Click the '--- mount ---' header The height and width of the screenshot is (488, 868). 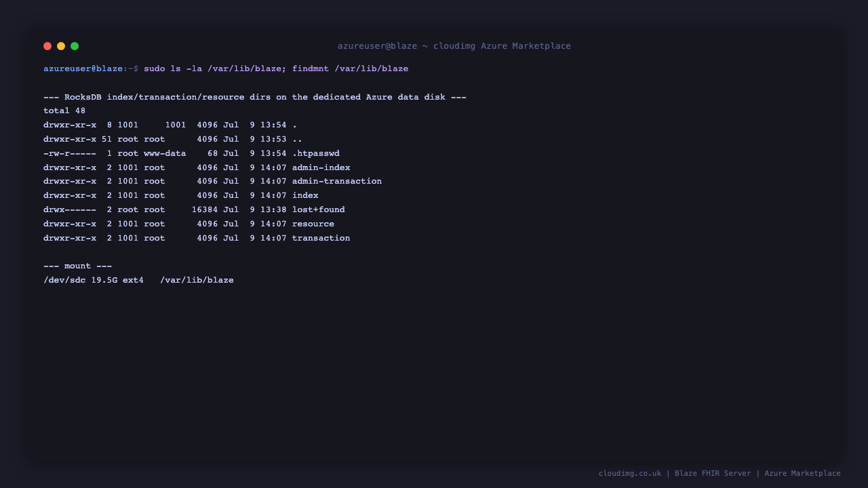pos(78,266)
